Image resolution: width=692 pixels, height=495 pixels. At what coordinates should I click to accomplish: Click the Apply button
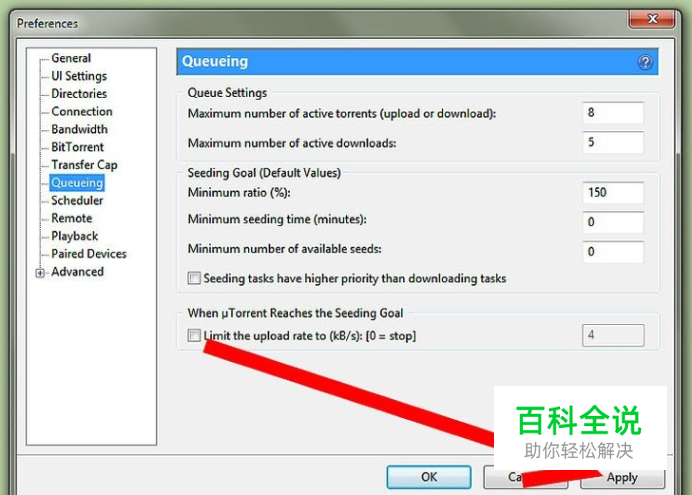[622, 477]
